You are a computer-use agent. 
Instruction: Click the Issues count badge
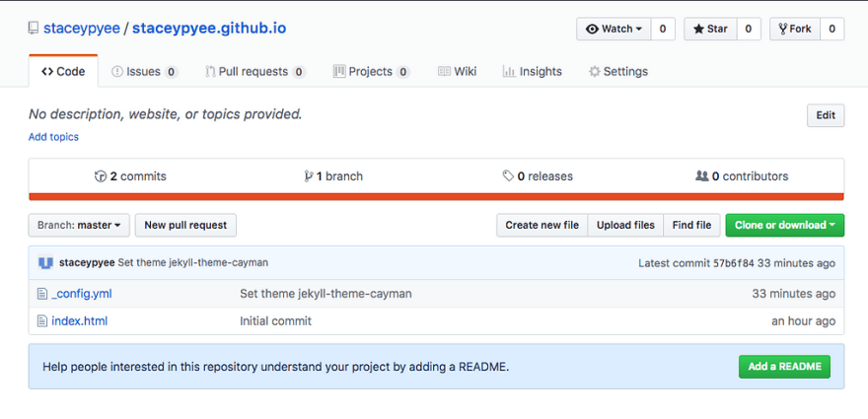(x=171, y=72)
